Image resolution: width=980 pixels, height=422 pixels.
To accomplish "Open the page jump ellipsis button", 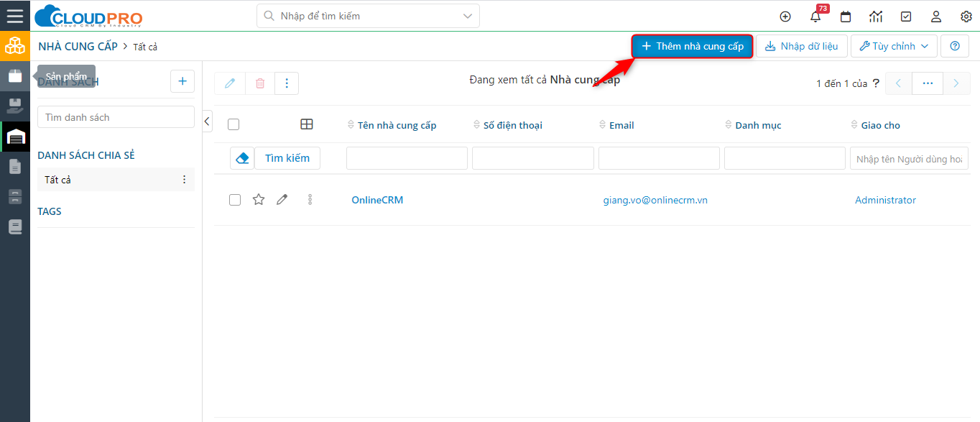I will [x=928, y=83].
